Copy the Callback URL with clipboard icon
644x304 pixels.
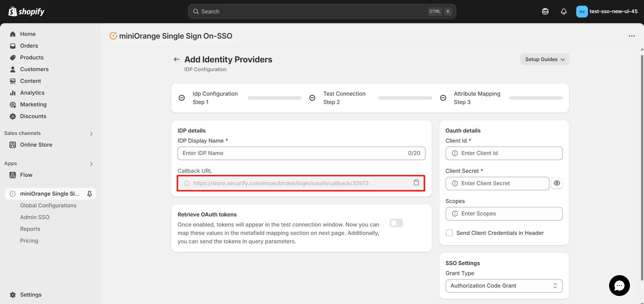click(x=416, y=183)
